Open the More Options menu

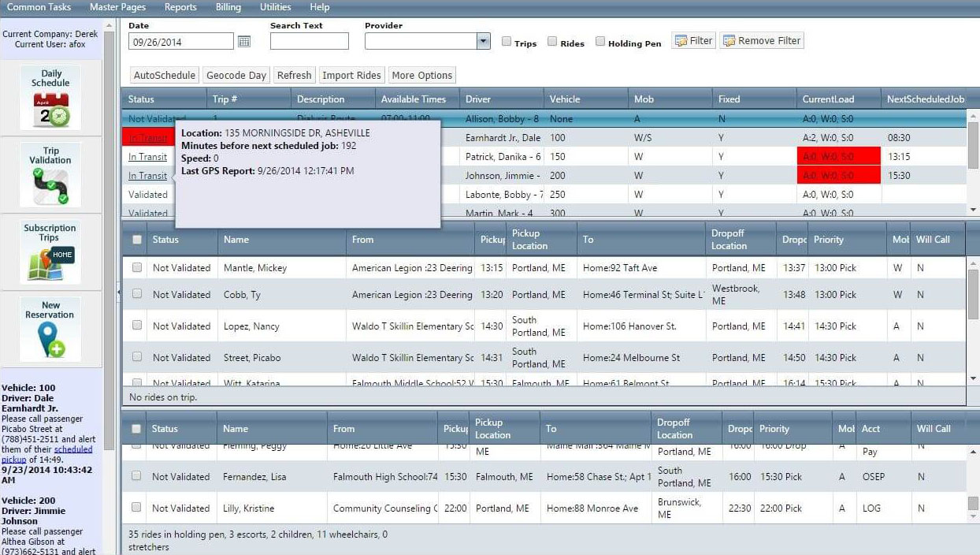[422, 75]
